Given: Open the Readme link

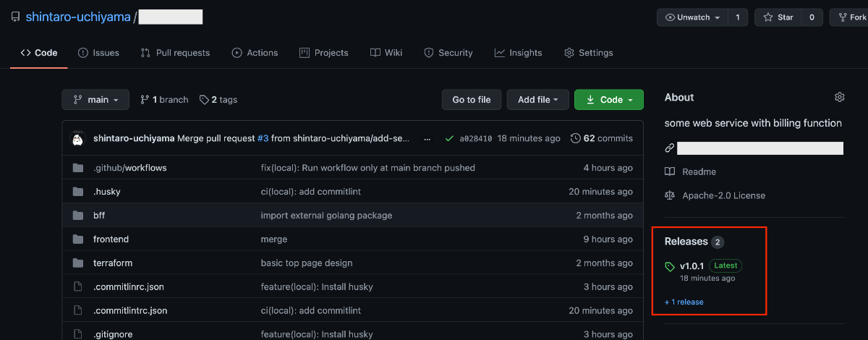Looking at the screenshot, I should (691, 172).
